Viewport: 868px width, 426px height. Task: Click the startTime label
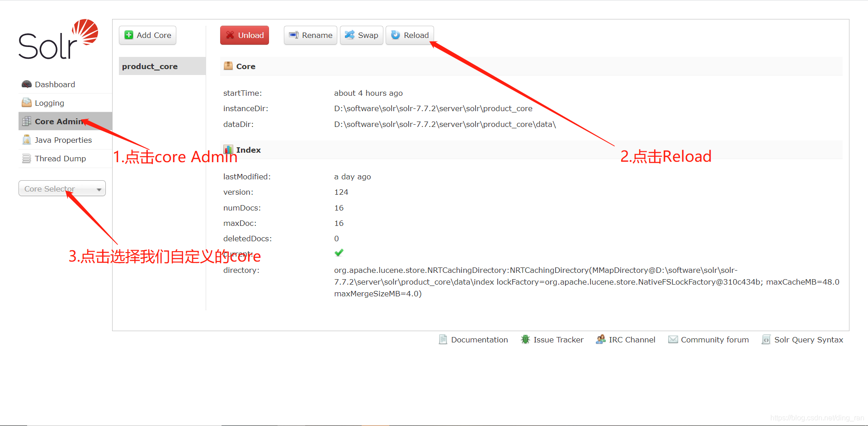click(242, 93)
